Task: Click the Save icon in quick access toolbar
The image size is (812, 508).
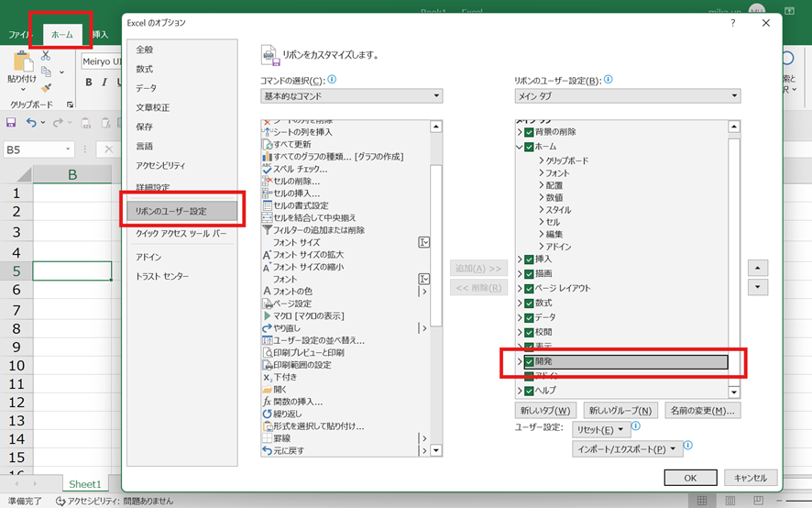Action: pyautogui.click(x=11, y=122)
